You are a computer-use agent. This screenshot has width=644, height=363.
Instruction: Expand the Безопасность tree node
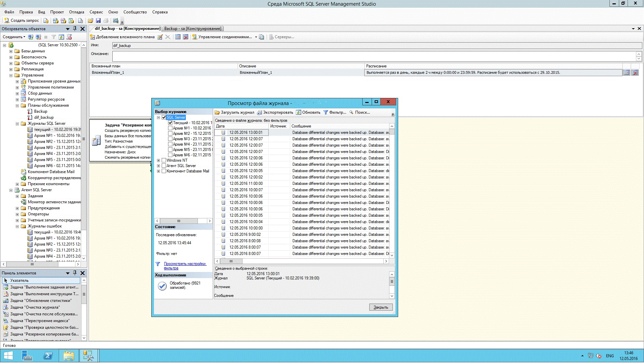[11, 57]
